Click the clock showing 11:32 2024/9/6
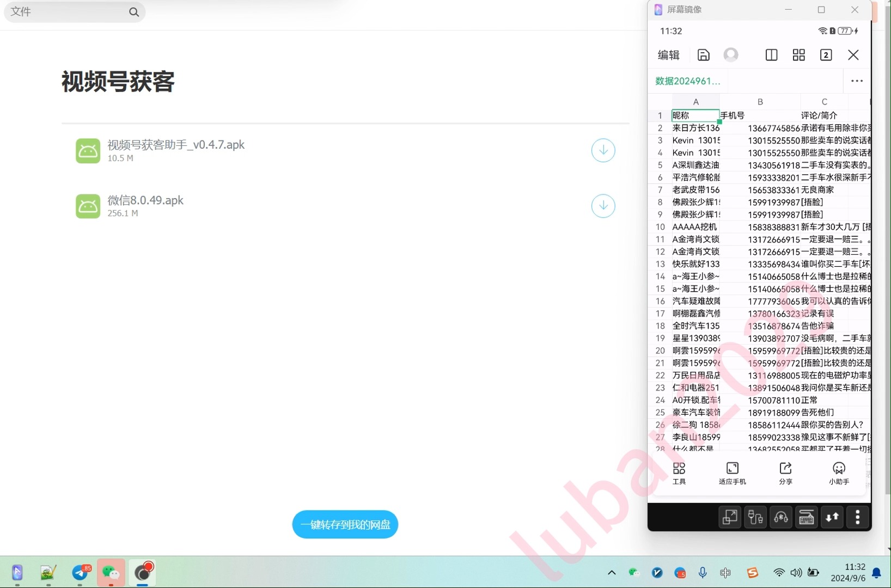The height and width of the screenshot is (588, 891). 849,572
